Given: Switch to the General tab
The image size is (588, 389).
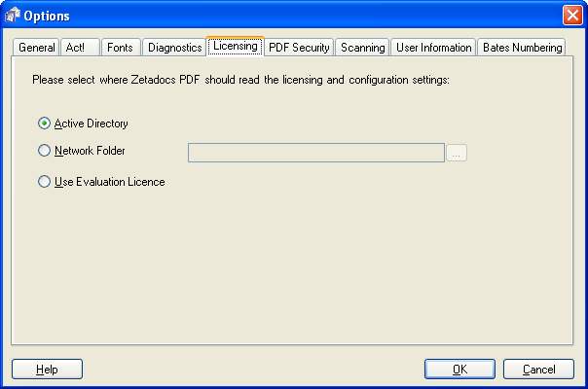Looking at the screenshot, I should [x=36, y=48].
